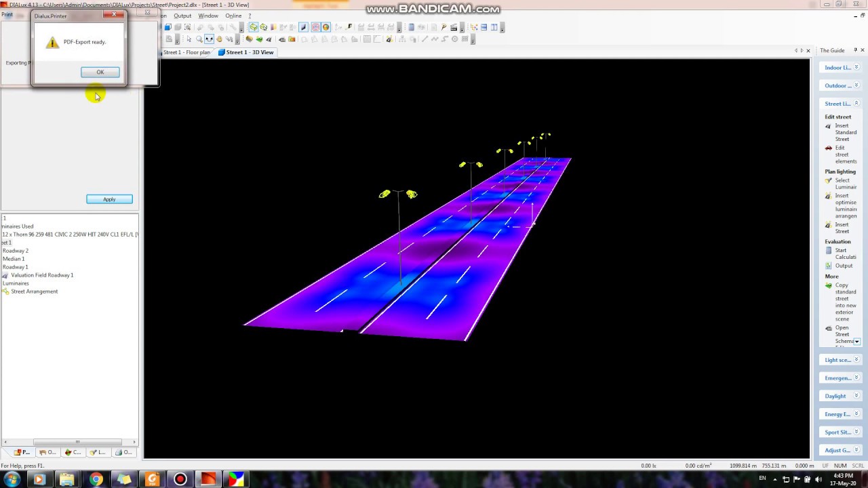
Task: Open Windows Explorer from taskbar
Action: pyautogui.click(x=67, y=479)
